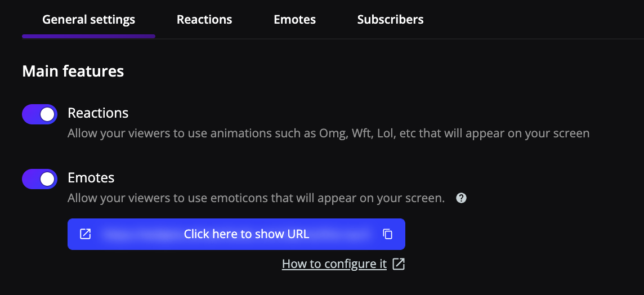Click the Emotes feature label under Main features

point(91,177)
